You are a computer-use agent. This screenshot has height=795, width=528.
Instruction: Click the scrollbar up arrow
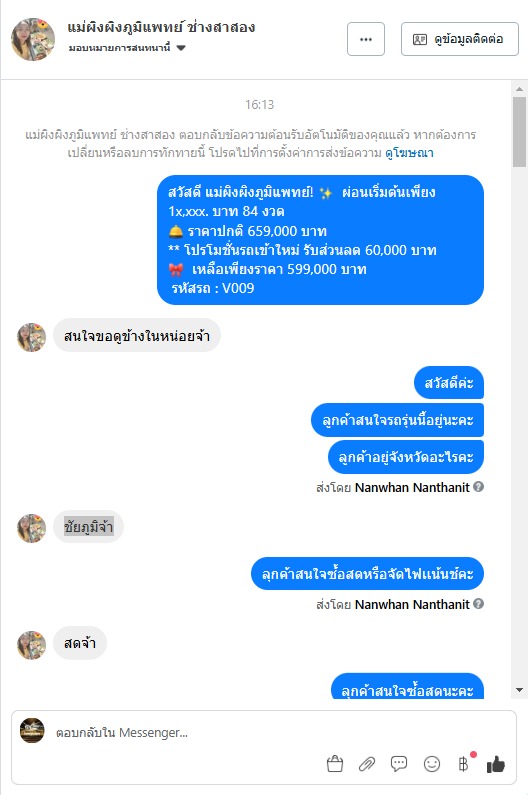(x=519, y=89)
